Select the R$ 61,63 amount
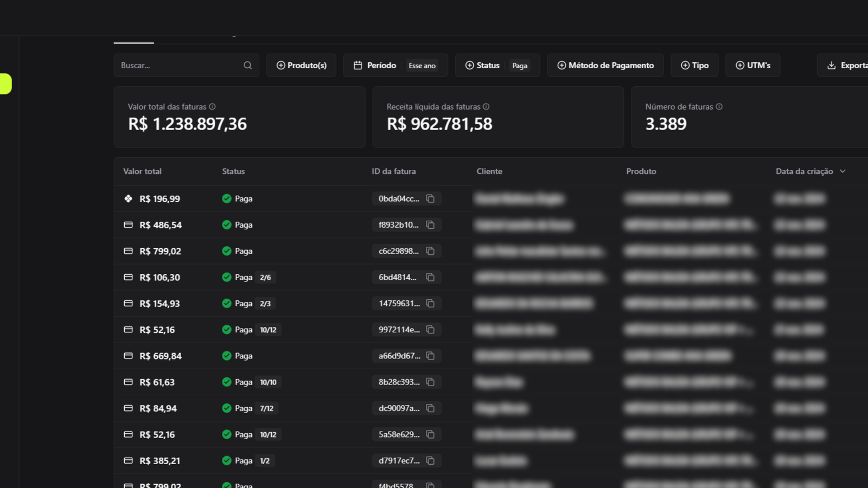 (157, 382)
